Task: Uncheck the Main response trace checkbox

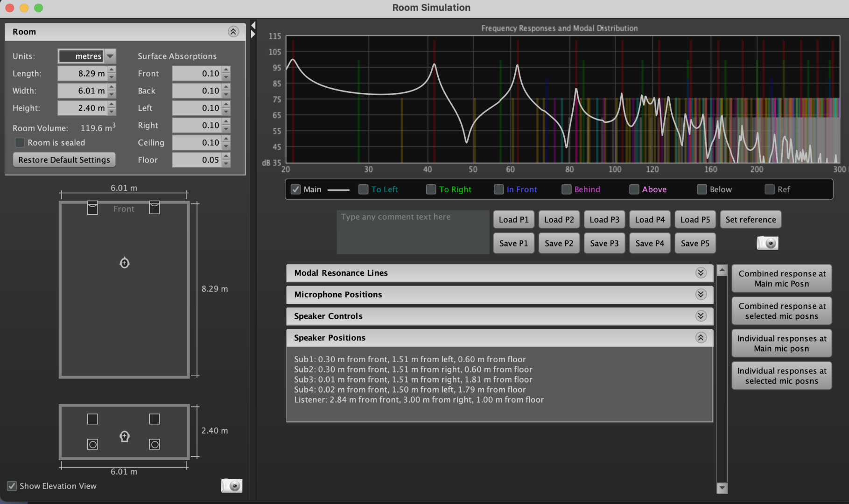Action: coord(295,189)
